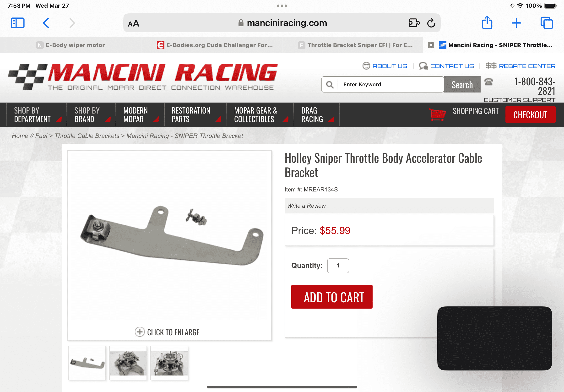
Task: Click the red ADD TO CART button
Action: pos(332,297)
